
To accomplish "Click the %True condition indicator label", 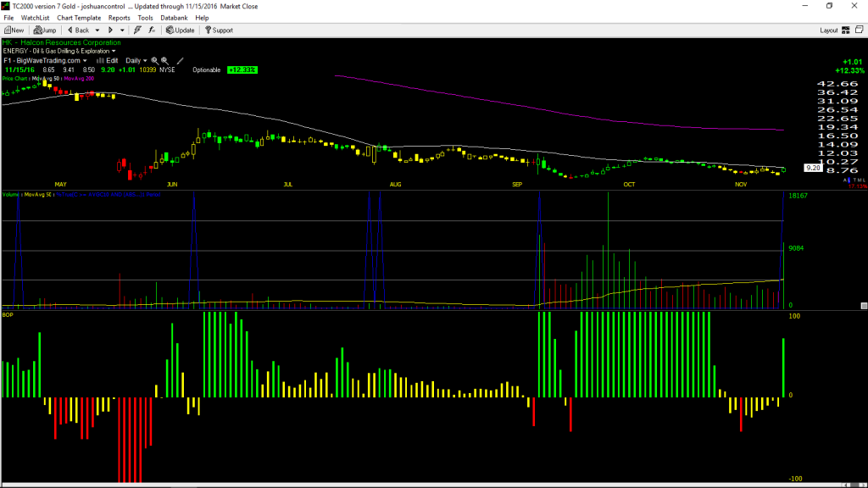I will coord(108,195).
